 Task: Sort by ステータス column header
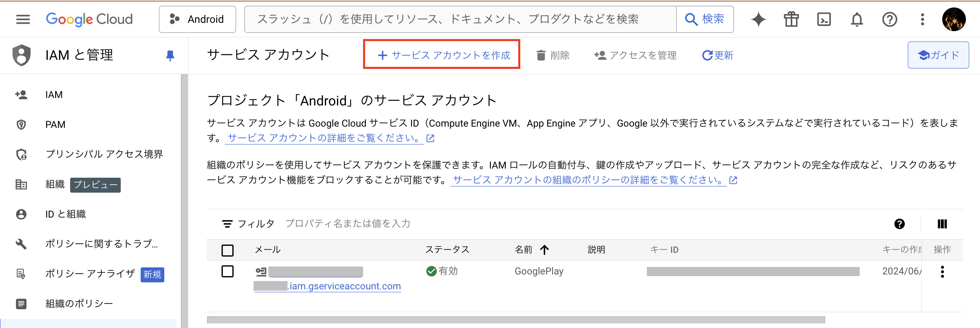coord(447,250)
